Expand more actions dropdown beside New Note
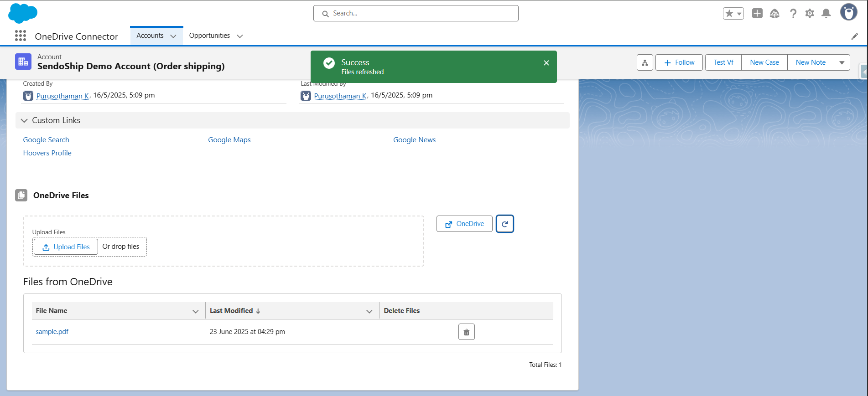Screen dimensions: 868x396 coord(842,62)
